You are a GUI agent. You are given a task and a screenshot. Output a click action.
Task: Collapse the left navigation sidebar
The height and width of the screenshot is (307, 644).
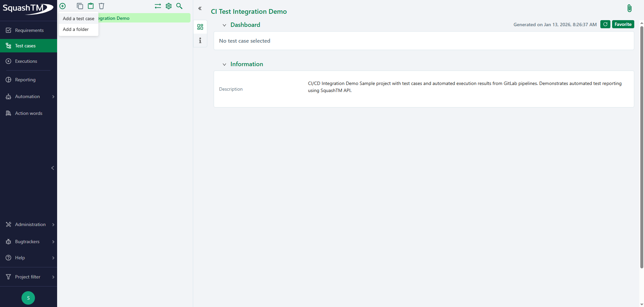(52, 168)
